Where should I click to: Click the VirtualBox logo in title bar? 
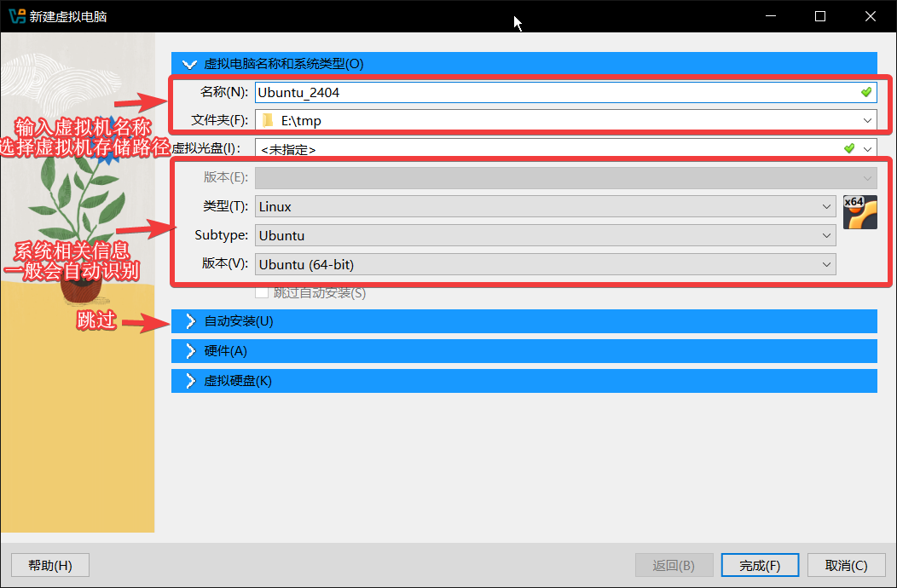(x=17, y=16)
